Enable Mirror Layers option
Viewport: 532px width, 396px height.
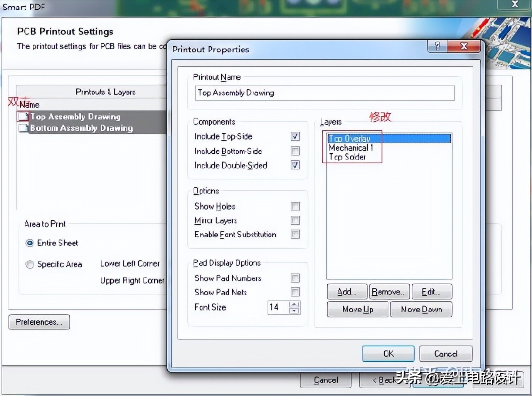(295, 220)
